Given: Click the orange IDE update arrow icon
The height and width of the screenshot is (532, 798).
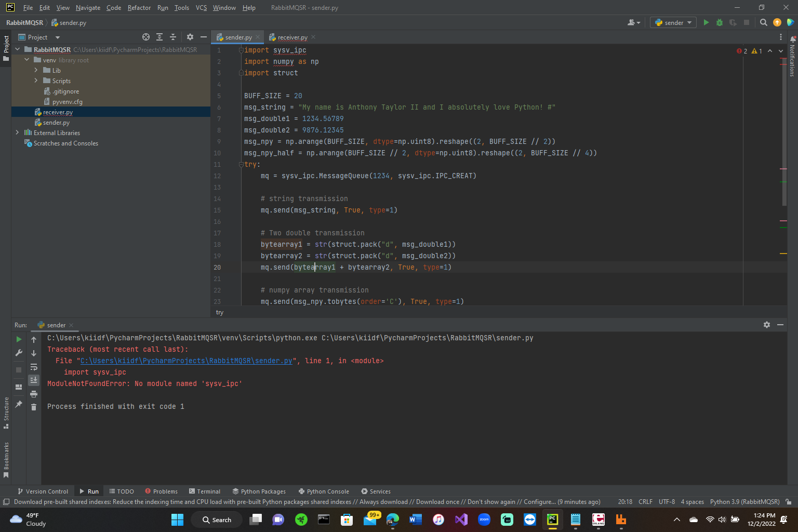Looking at the screenshot, I should click(777, 22).
